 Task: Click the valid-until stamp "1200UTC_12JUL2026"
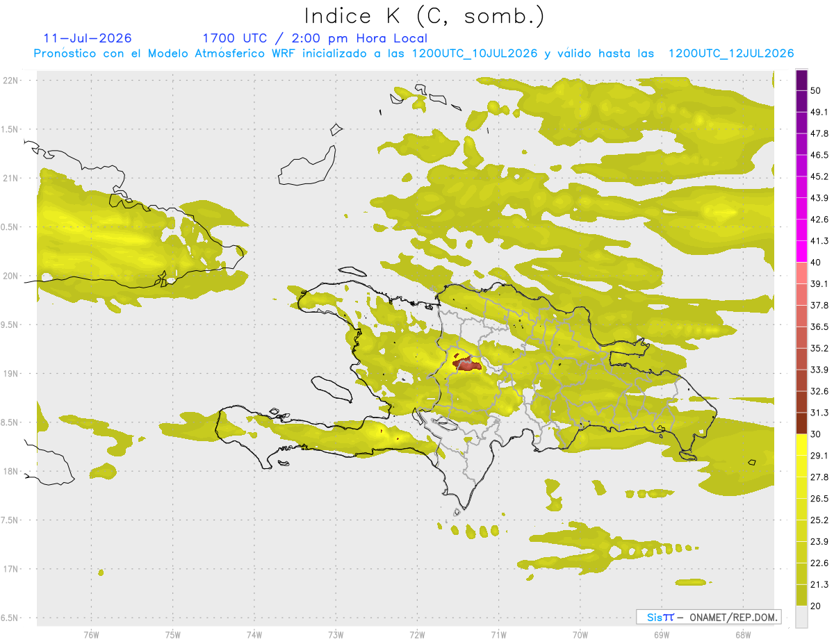[x=731, y=53]
